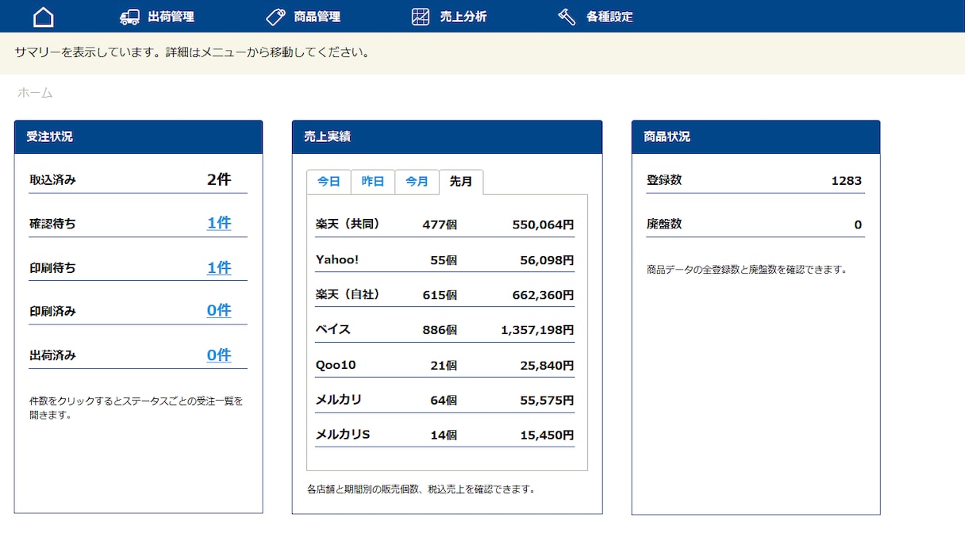968x560 pixels.
Task: Click 確認待ち status label
Action: (x=52, y=224)
